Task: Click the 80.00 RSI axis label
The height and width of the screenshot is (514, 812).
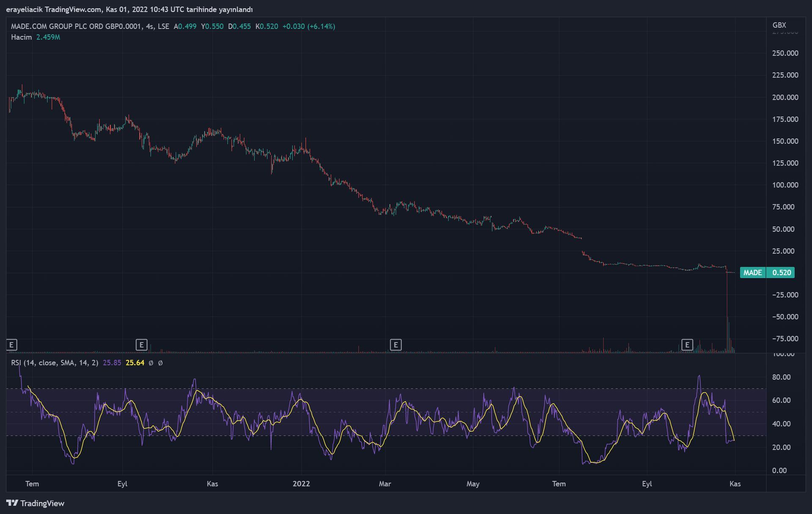Action: [781, 377]
